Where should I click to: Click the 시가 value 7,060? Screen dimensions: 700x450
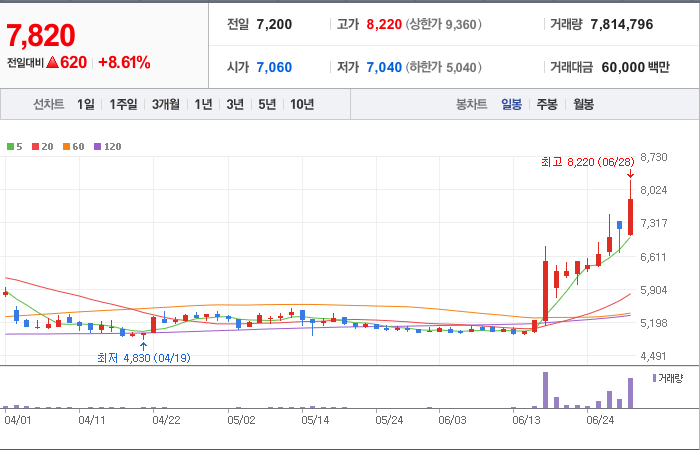click(x=274, y=67)
